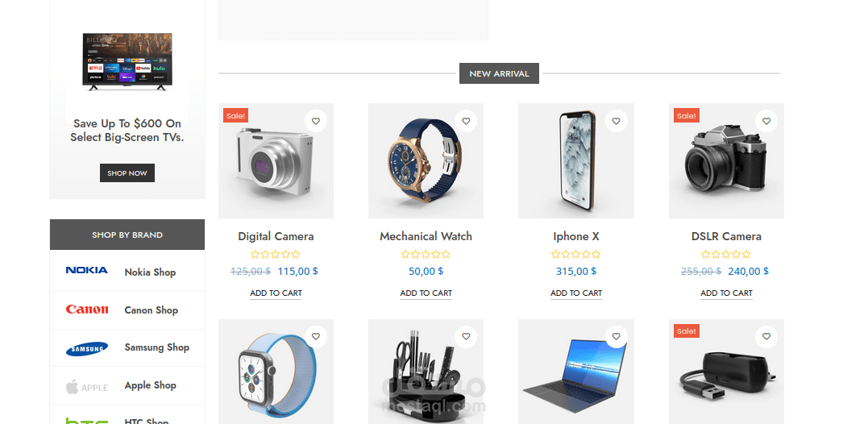Open the Iphone X product image
868x424 pixels.
pos(576,160)
